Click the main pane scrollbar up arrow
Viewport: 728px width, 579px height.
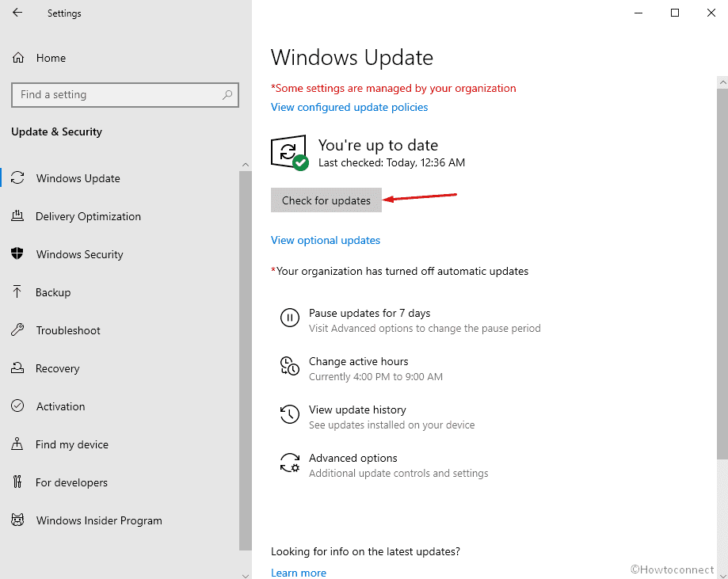pyautogui.click(x=722, y=82)
